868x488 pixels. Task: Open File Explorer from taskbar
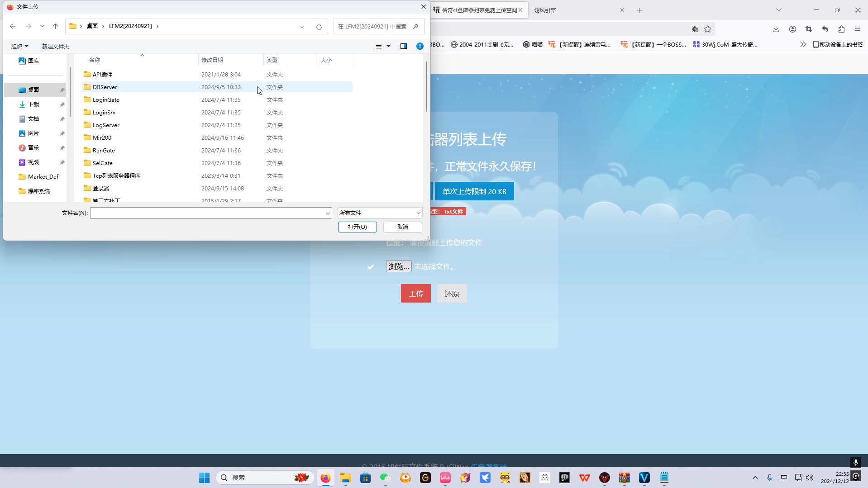[345, 478]
